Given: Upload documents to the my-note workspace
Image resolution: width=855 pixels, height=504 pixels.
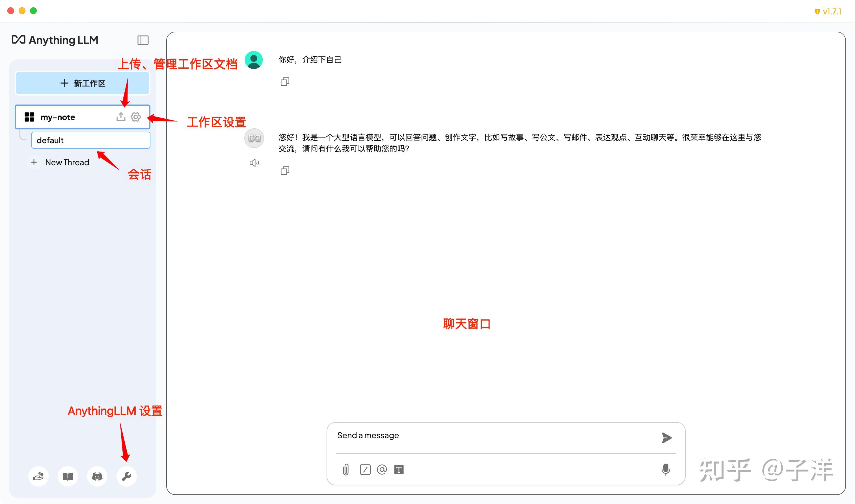Looking at the screenshot, I should [121, 117].
